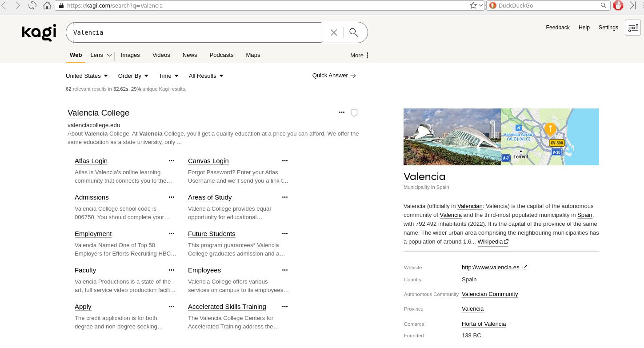Switch to the Podcasts tab
Screen dimensions: 644x348
coord(221,55)
